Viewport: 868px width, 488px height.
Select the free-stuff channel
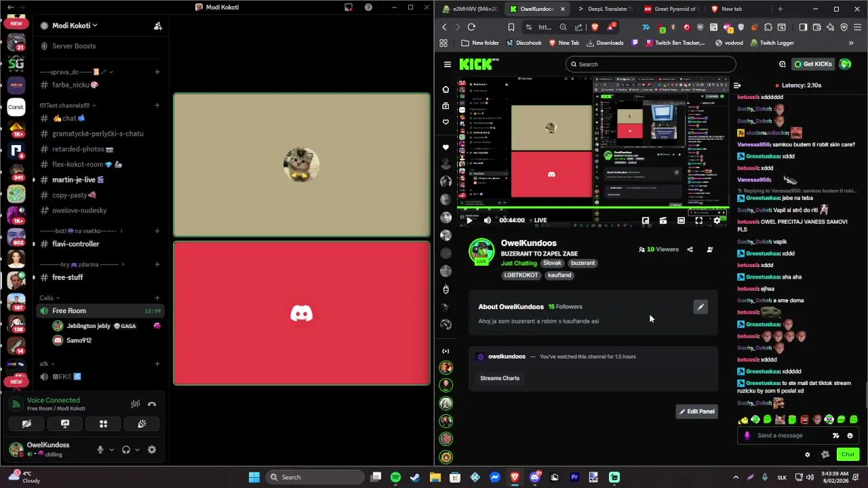67,277
